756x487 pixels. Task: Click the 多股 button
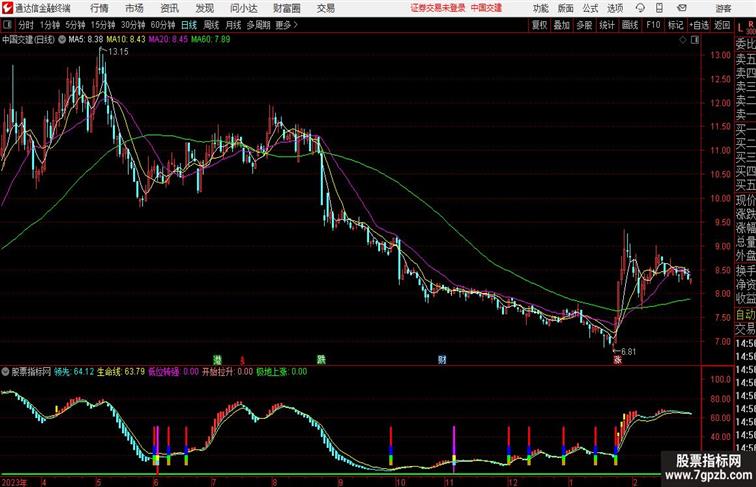pyautogui.click(x=584, y=25)
